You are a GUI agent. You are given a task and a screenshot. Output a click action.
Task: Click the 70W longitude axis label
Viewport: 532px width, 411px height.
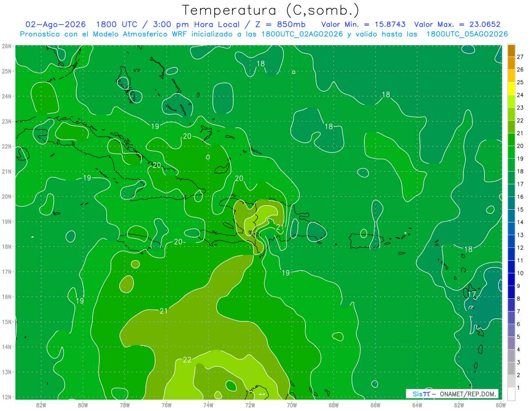point(292,405)
